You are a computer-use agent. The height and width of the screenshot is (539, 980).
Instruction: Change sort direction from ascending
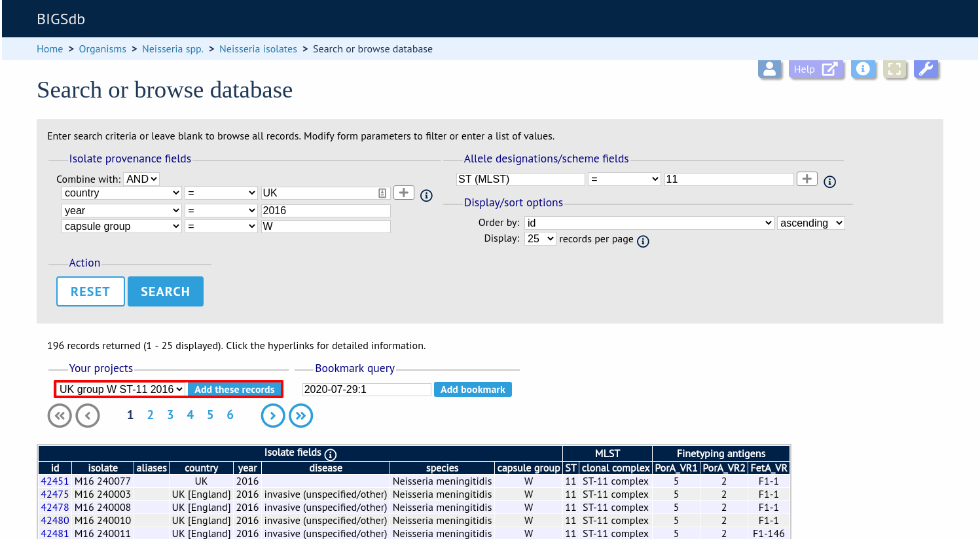click(811, 223)
